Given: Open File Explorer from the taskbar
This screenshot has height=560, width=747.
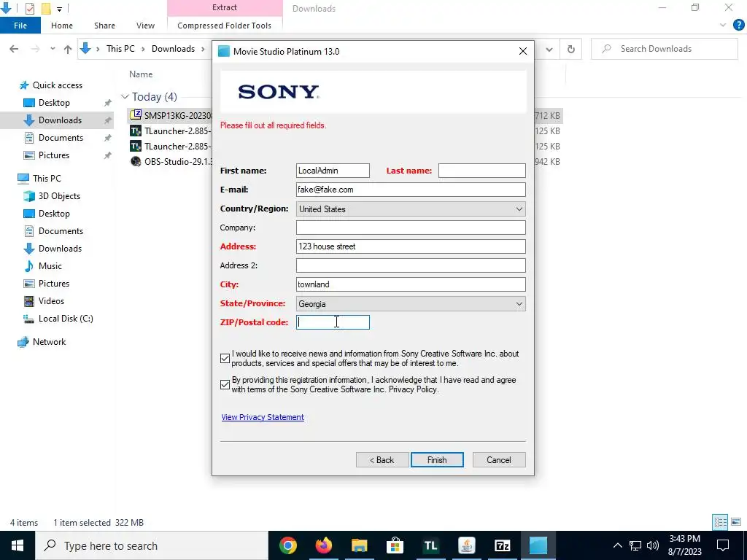Looking at the screenshot, I should tap(360, 545).
